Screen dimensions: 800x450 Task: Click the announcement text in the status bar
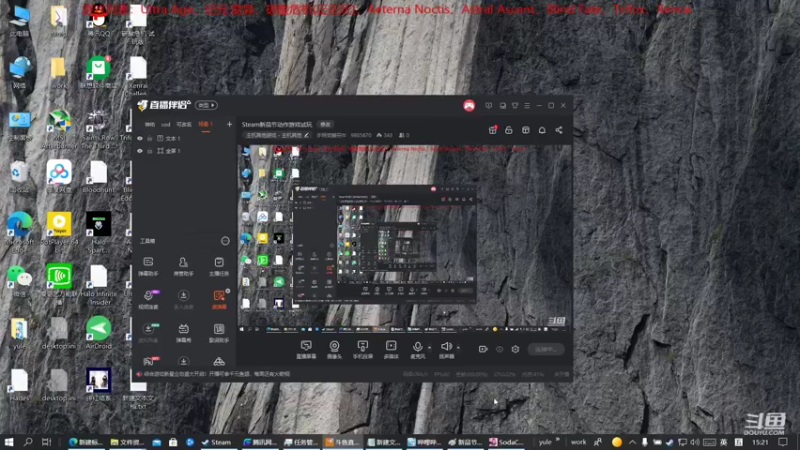click(217, 374)
